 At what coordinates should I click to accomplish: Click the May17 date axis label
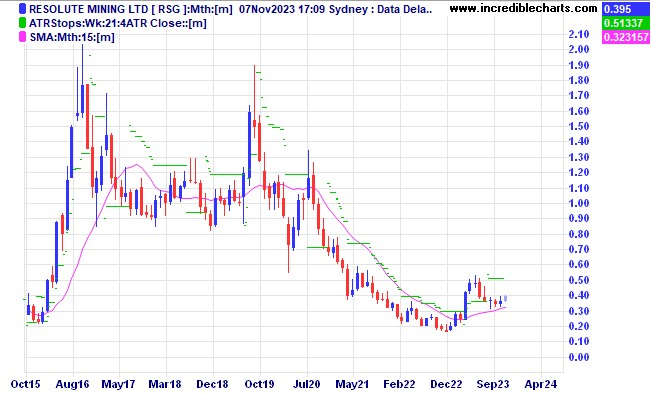tap(119, 384)
